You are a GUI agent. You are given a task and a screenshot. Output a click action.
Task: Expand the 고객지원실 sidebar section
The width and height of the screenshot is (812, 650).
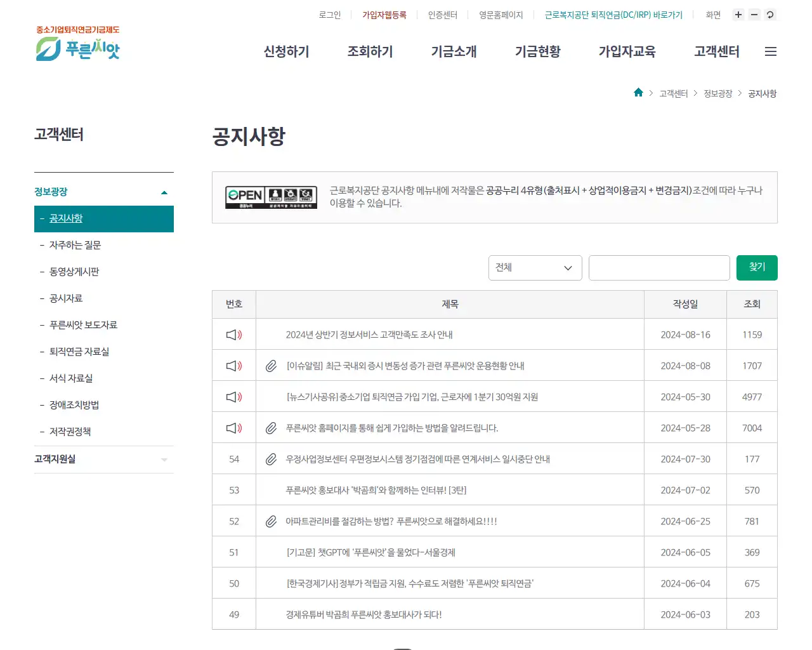click(164, 459)
